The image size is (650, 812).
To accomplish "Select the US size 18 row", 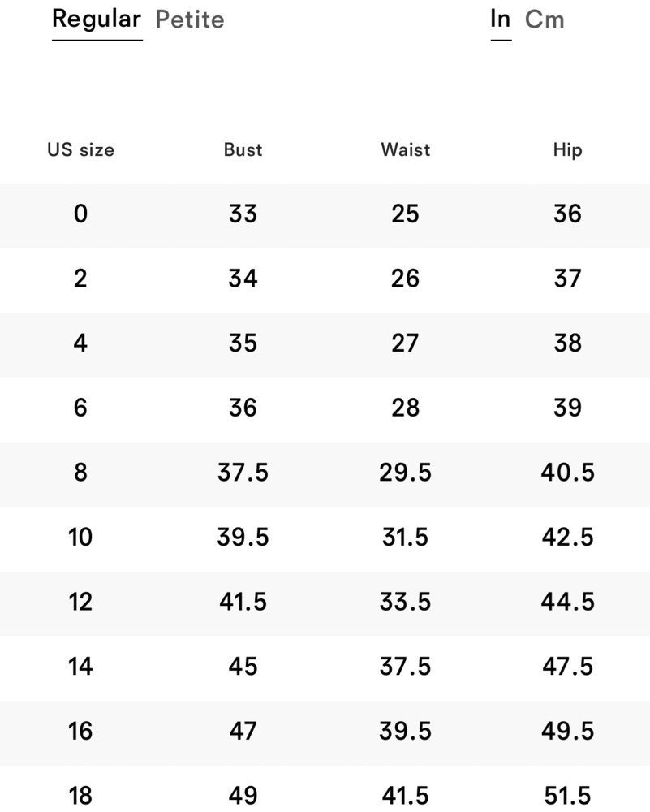I will (325, 788).
